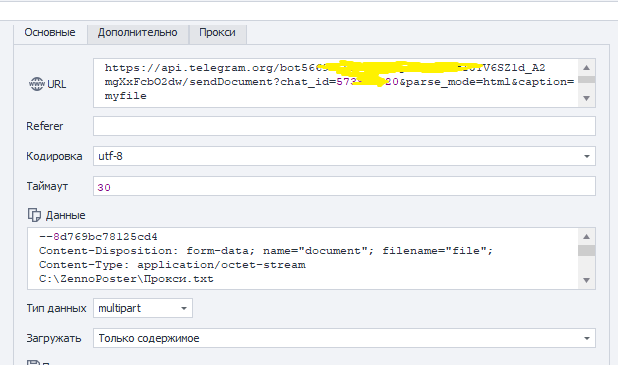
Task: Click inside the Данные multipart text area
Action: click(x=303, y=258)
